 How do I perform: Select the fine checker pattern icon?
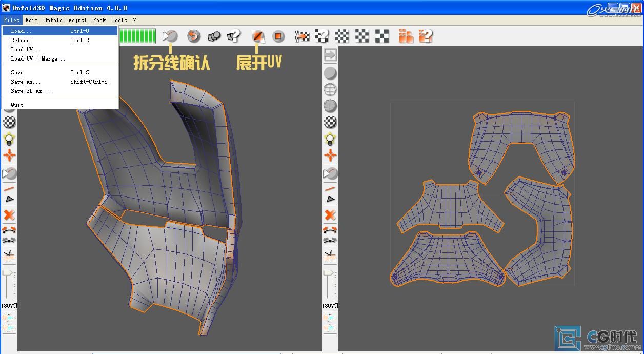pos(342,36)
